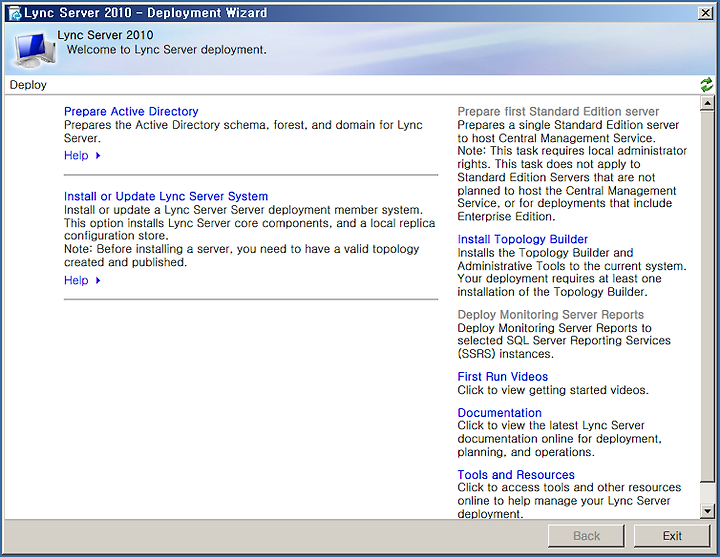Screen dimensions: 720x557
Task: Click the 'Lync Server 2010' header title
Action: tap(105, 35)
